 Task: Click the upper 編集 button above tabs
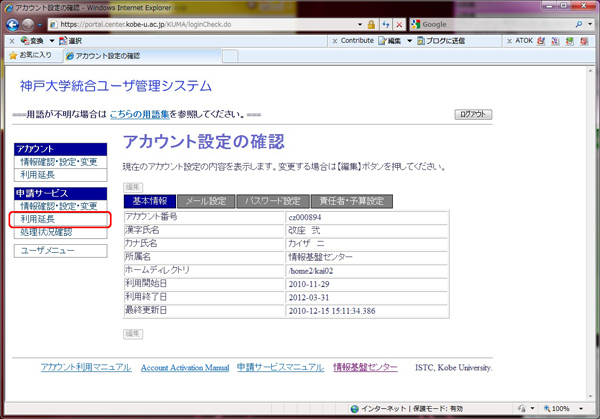(x=133, y=187)
